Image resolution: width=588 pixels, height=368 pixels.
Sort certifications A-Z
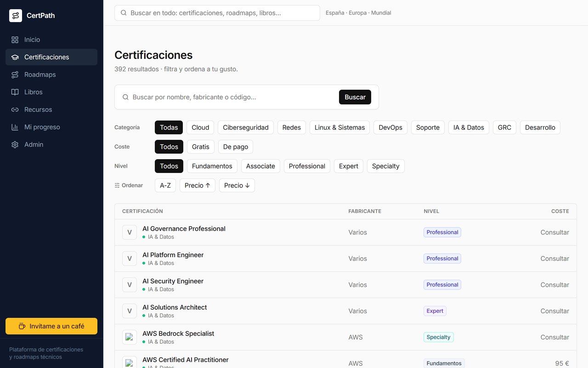(x=165, y=185)
